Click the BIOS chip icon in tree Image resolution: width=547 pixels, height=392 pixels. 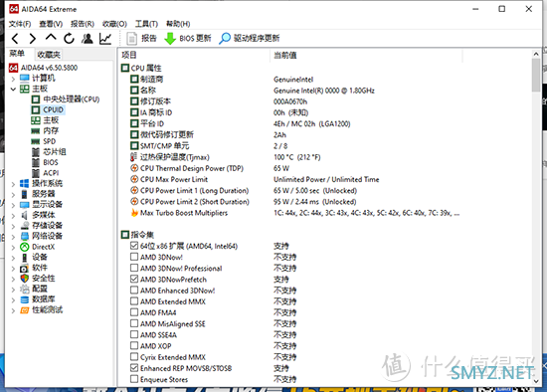coord(36,162)
